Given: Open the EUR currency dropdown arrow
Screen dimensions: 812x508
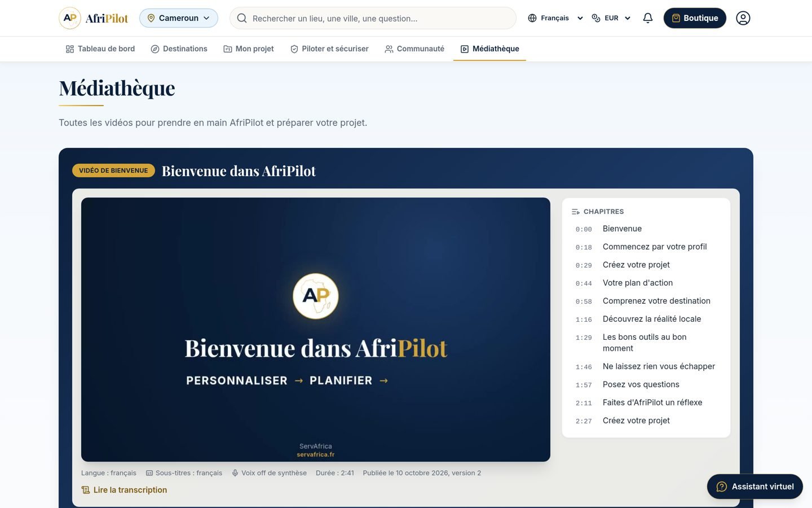Looking at the screenshot, I should 628,18.
